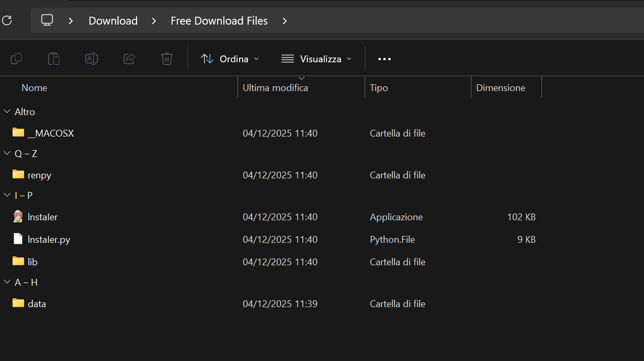644x361 pixels.
Task: Select the Instaler.py Python file
Action: (x=49, y=240)
